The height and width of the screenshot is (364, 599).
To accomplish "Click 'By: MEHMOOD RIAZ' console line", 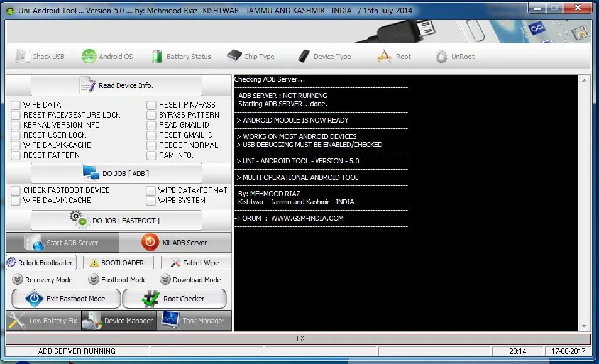I will coord(267,194).
